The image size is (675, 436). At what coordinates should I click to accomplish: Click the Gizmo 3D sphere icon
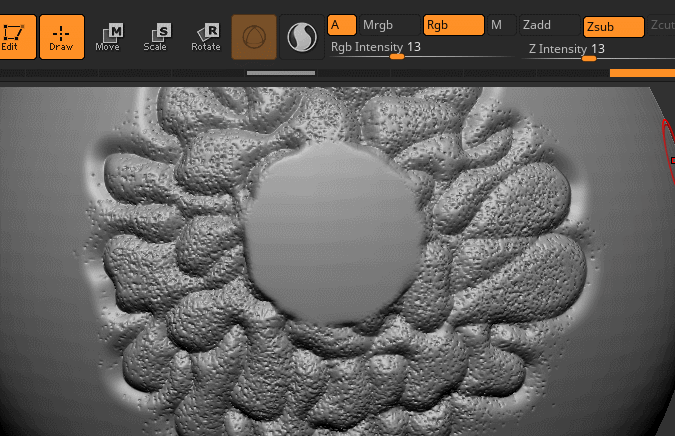point(254,37)
